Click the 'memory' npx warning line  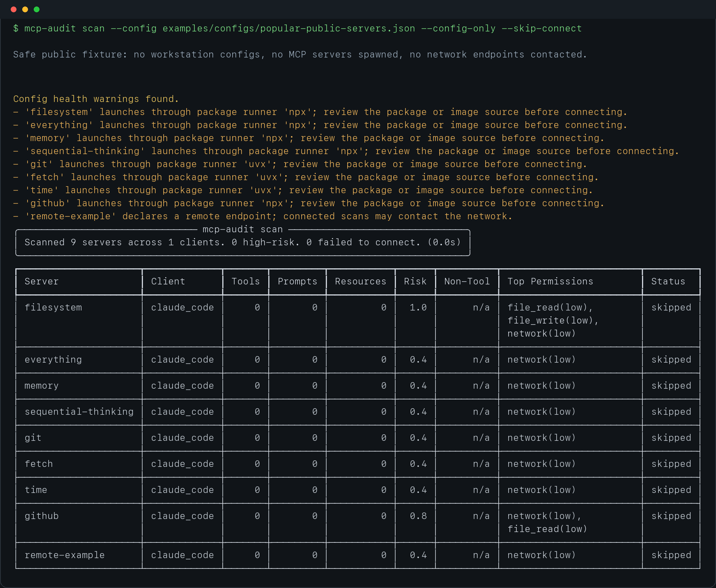pyautogui.click(x=309, y=138)
